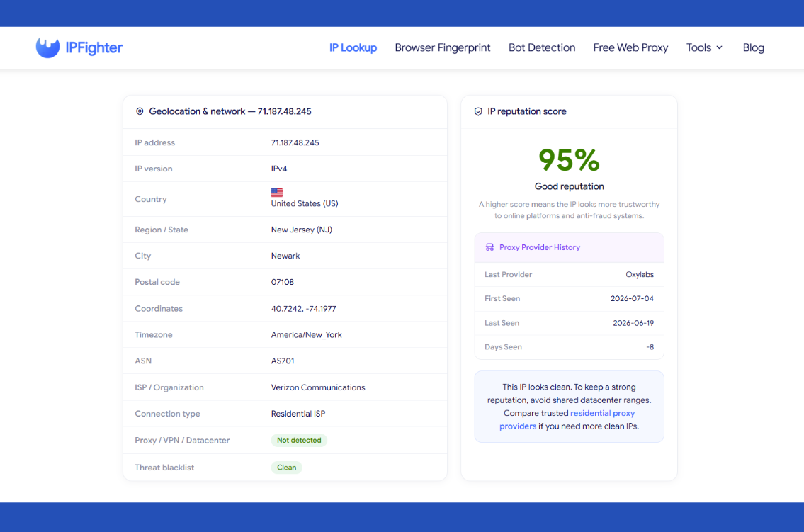Select postal code 07108
The width and height of the screenshot is (804, 532).
282,282
